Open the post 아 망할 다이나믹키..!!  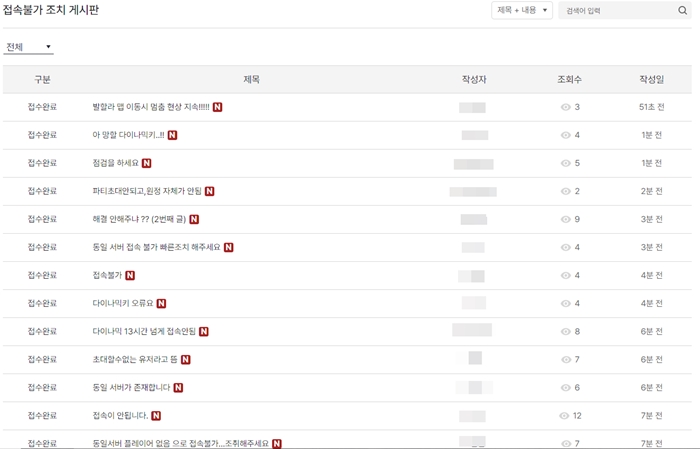(x=128, y=135)
